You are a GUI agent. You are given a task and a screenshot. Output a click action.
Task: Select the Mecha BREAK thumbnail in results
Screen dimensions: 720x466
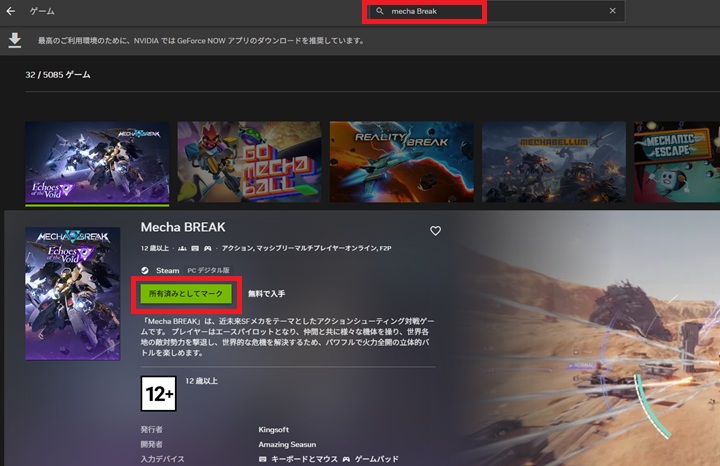[97, 161]
